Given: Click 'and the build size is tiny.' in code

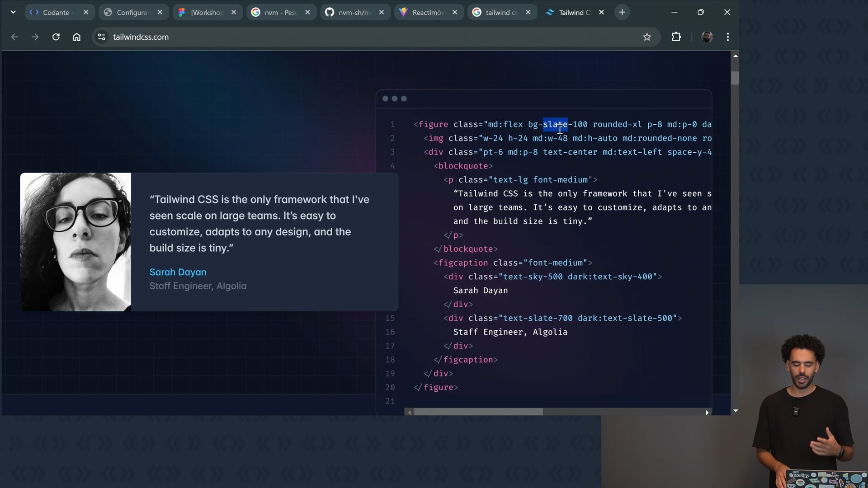Looking at the screenshot, I should [523, 221].
